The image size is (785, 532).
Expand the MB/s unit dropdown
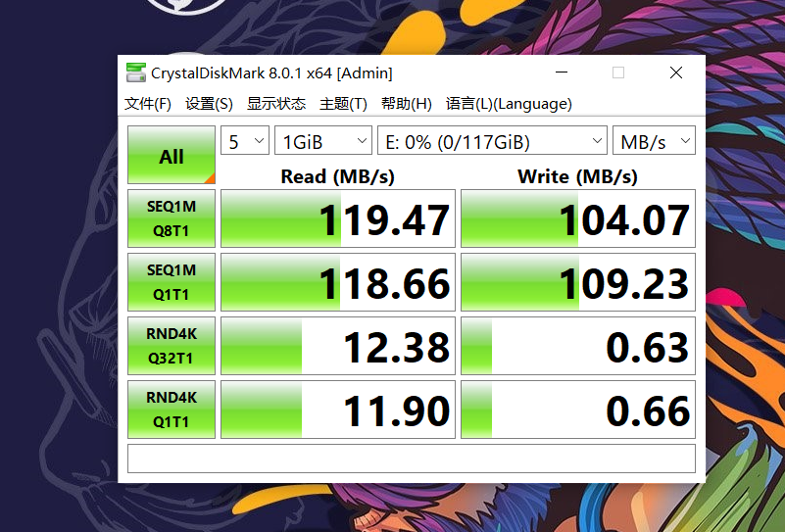pyautogui.click(x=654, y=141)
